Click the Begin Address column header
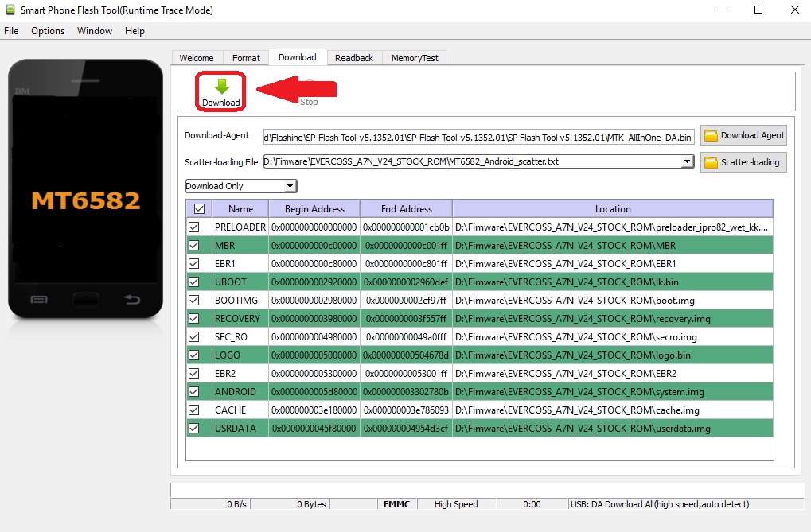811x532 pixels. click(314, 209)
